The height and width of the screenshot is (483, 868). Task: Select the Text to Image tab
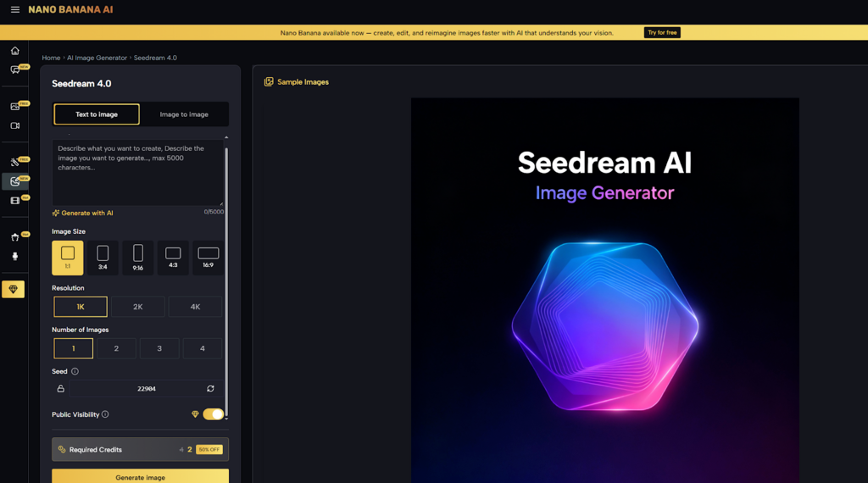97,114
